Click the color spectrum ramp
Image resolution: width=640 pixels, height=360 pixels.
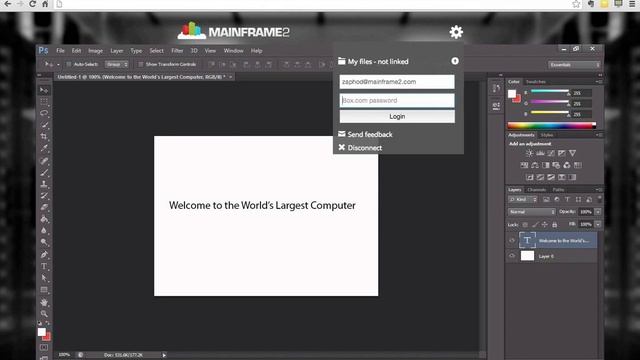551,125
